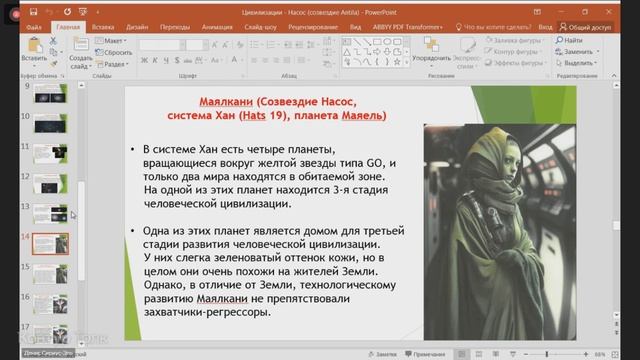The image size is (640, 360).
Task: Click Decrease font size icon
Action: click(x=225, y=45)
